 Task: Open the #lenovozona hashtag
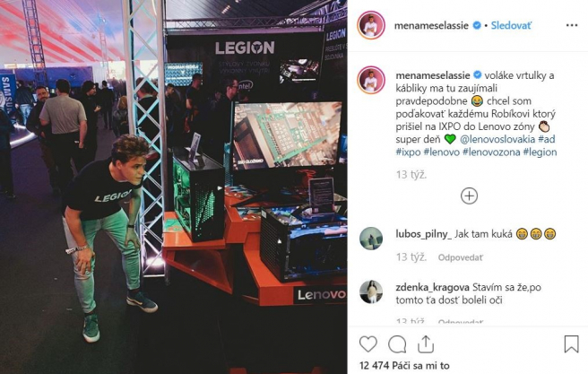(x=491, y=152)
